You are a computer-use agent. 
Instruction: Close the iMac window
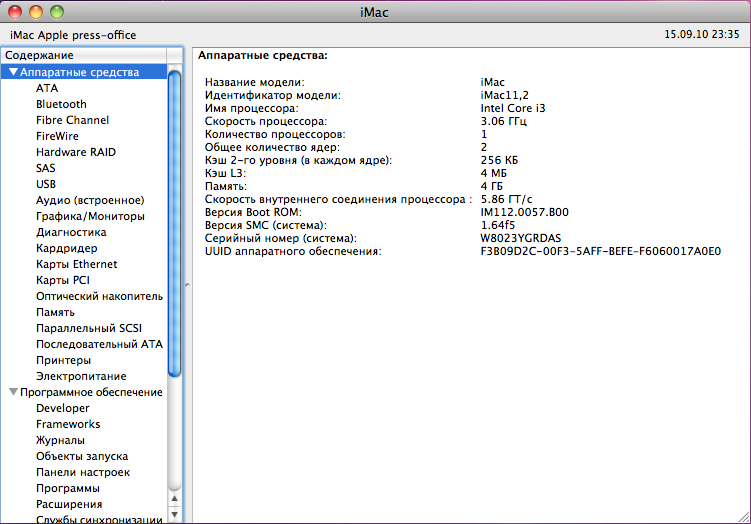point(15,11)
